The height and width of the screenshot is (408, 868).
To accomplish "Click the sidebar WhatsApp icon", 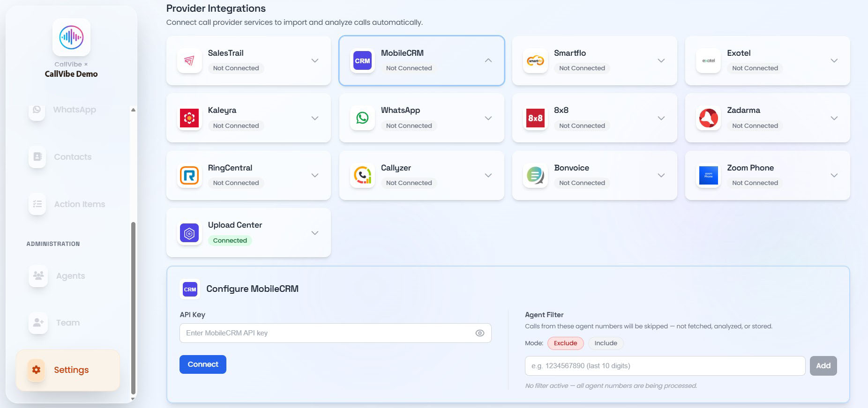I will coord(37,110).
